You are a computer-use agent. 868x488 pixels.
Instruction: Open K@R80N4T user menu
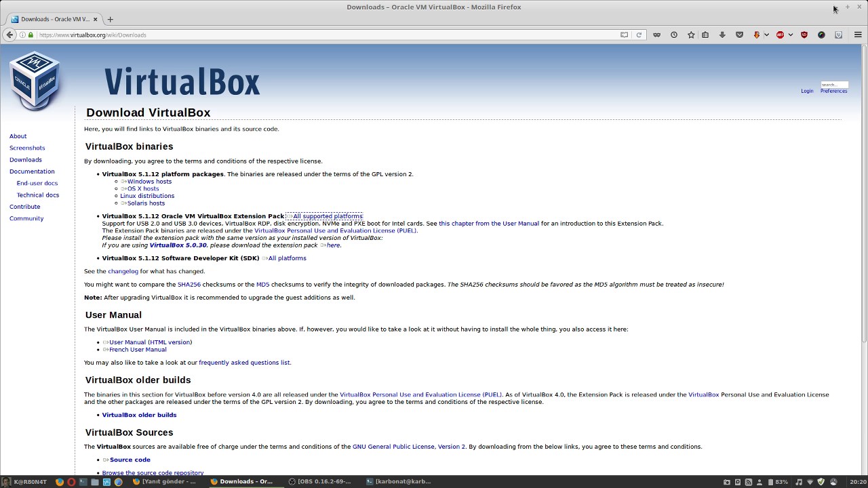coord(24,482)
